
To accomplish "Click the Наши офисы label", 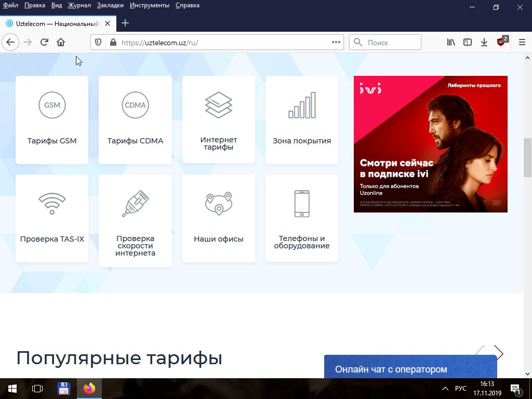I will pyautogui.click(x=219, y=239).
